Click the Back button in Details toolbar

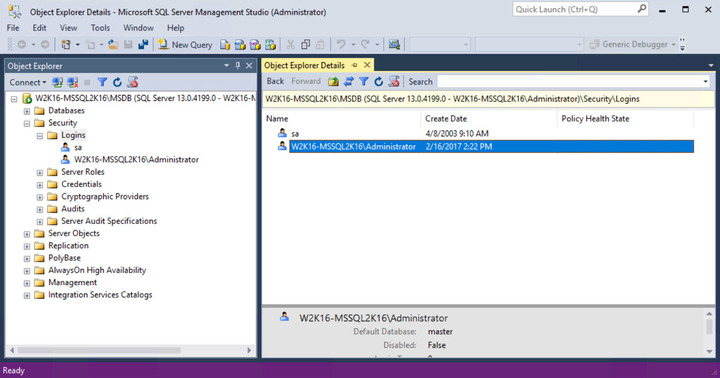click(x=276, y=81)
